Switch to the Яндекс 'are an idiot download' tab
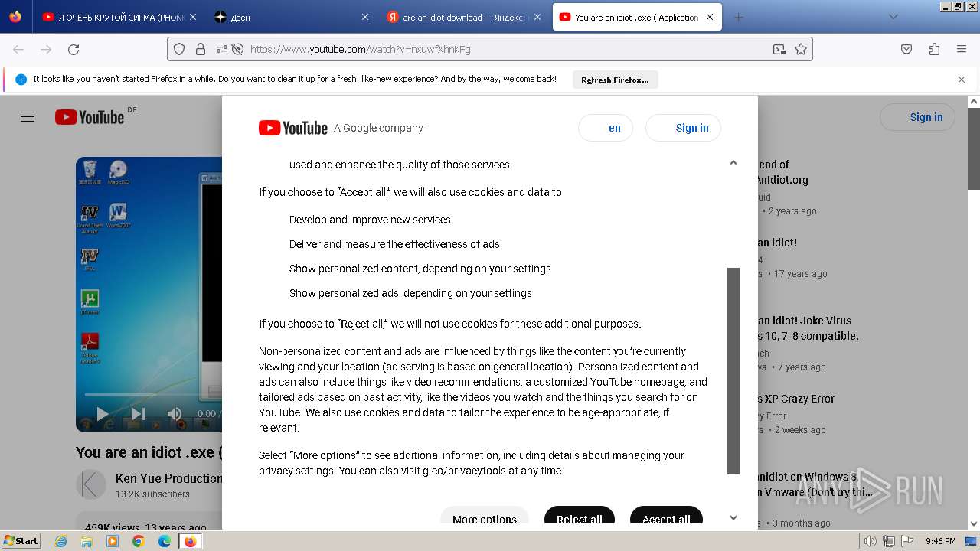 click(x=464, y=17)
